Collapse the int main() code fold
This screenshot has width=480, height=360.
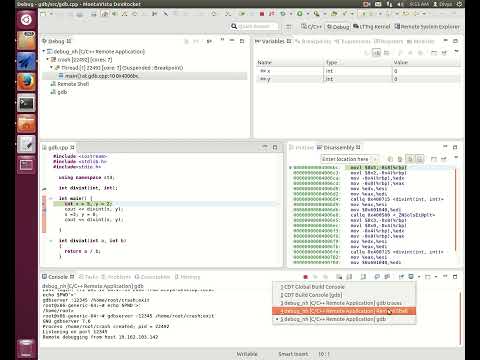(x=51, y=198)
